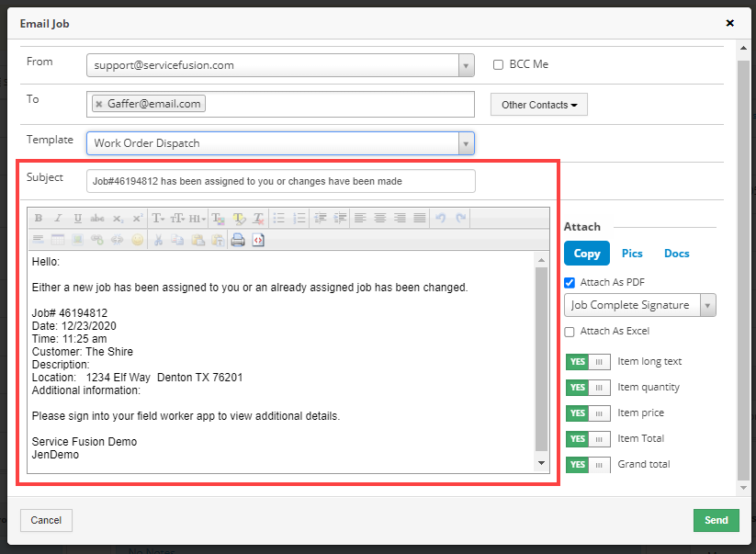Uncheck Attach As PDF
This screenshot has width=756, height=554.
tap(570, 283)
